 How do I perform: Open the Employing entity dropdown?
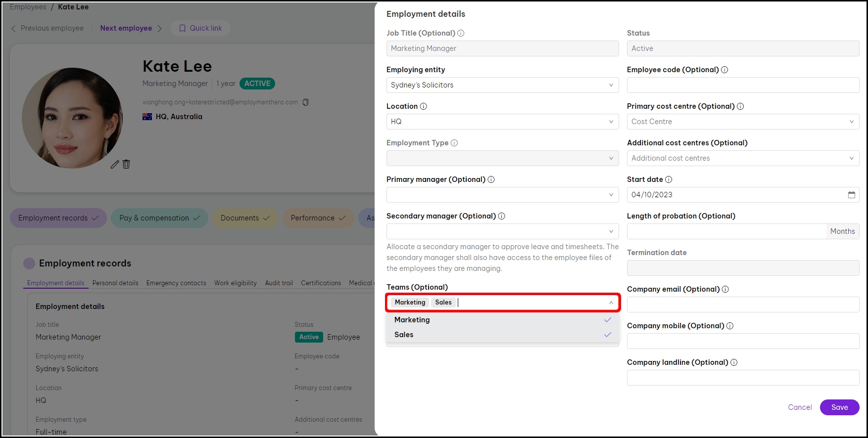click(502, 85)
